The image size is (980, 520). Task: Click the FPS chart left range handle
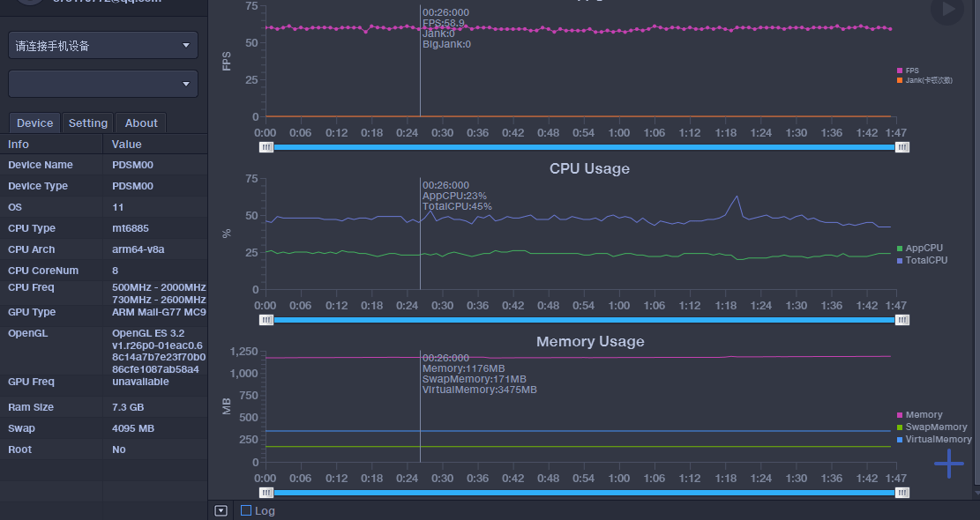(x=266, y=147)
